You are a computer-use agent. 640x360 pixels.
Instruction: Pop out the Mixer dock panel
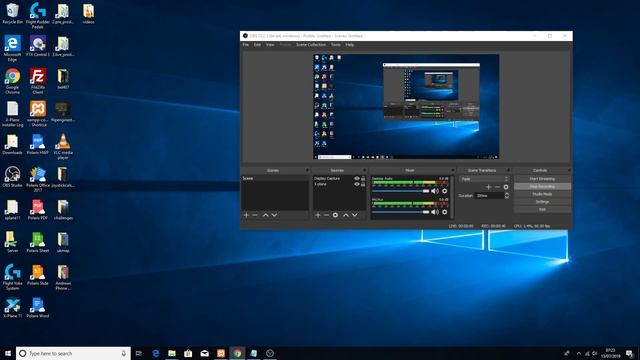[x=453, y=170]
